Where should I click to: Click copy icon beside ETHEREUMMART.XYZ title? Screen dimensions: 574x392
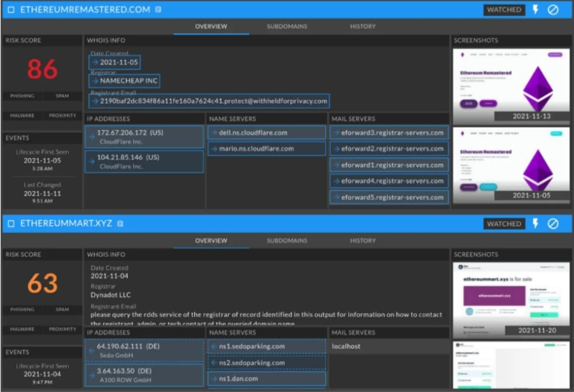[120, 223]
